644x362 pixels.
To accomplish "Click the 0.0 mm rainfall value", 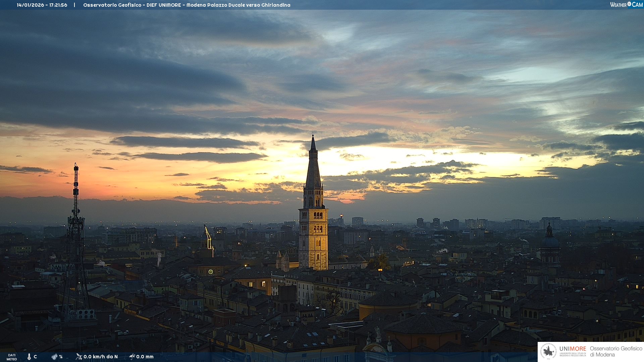I will tap(145, 357).
